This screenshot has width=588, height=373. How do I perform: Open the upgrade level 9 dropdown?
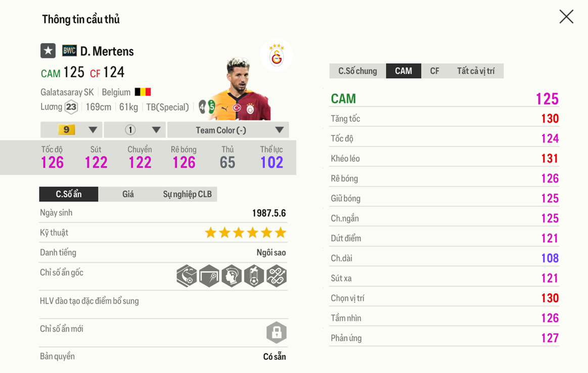pos(71,130)
